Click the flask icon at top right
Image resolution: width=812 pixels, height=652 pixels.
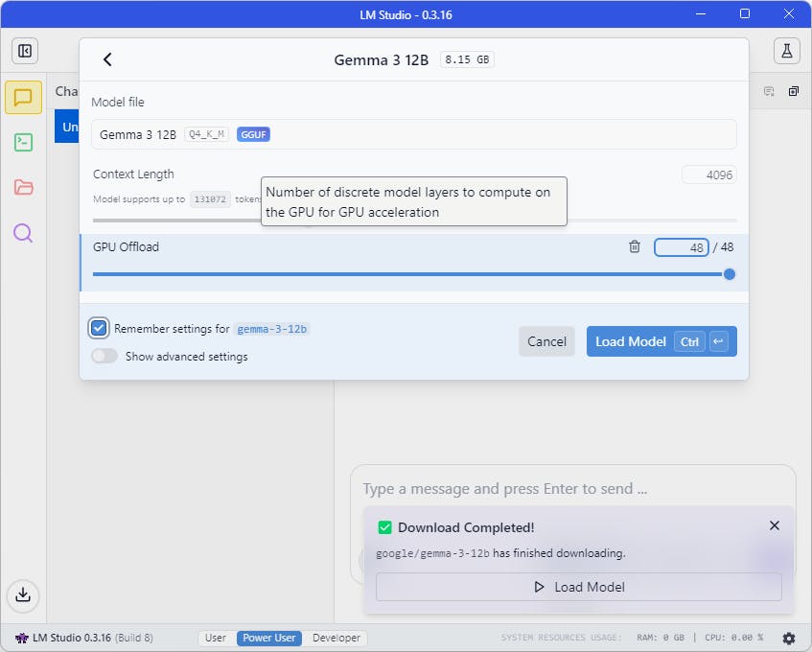(787, 51)
